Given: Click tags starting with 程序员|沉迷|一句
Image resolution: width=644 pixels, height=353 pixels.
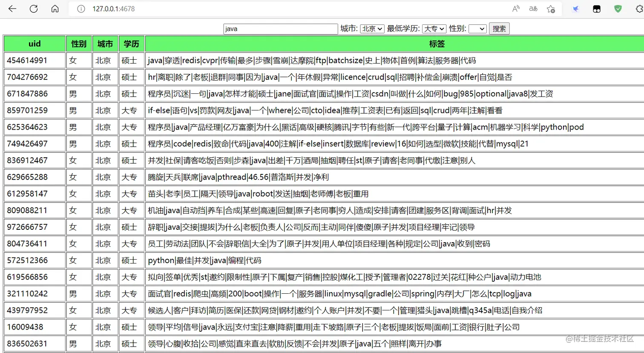Looking at the screenshot, I should click(394, 94).
